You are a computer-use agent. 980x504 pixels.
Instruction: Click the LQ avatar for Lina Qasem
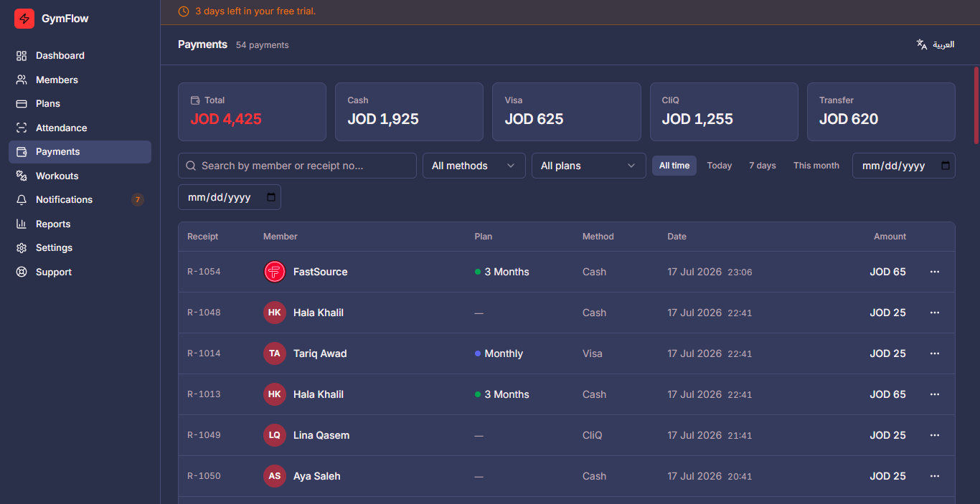(x=275, y=435)
